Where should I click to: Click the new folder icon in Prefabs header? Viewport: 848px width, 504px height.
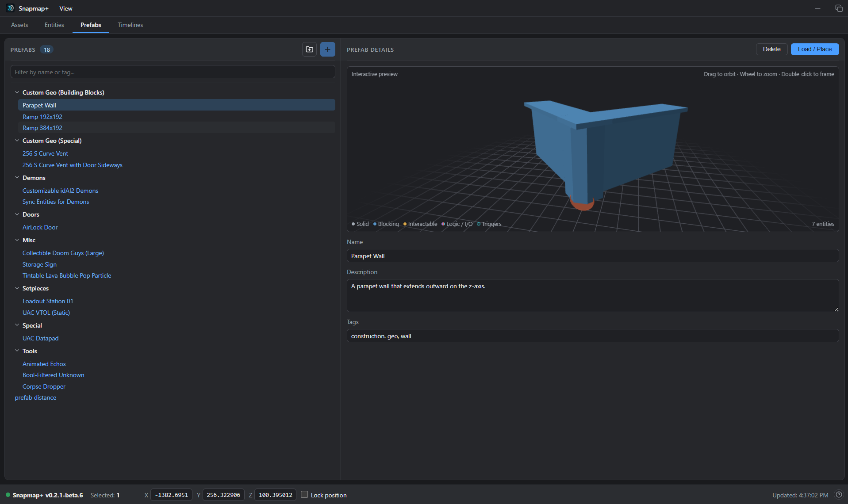tap(309, 50)
